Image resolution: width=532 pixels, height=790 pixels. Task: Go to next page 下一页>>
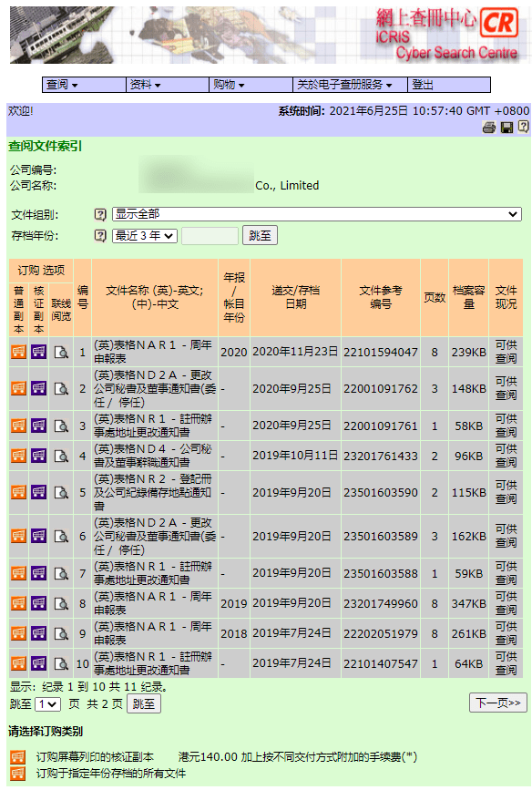coord(498,703)
